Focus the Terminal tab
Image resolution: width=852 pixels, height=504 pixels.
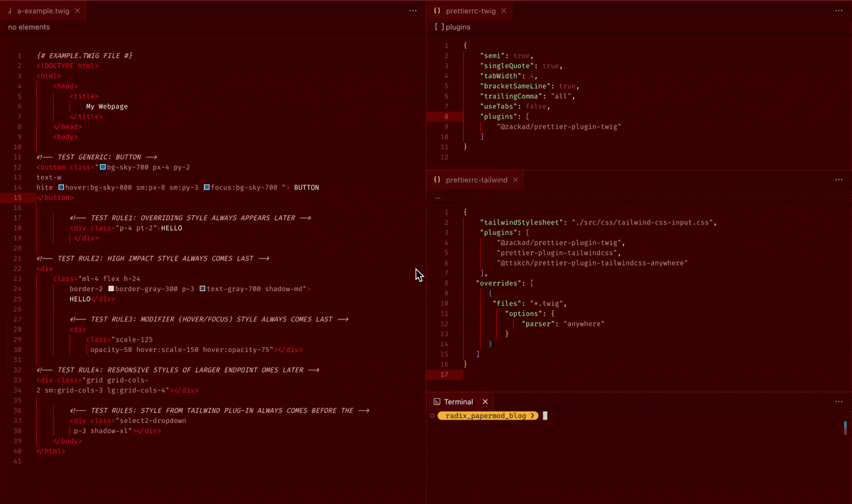(458, 402)
